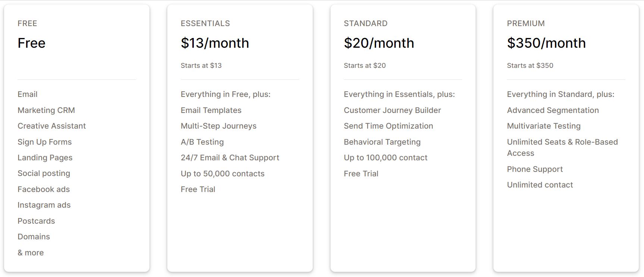
Task: Click the $350/month Premium price
Action: coord(546,43)
